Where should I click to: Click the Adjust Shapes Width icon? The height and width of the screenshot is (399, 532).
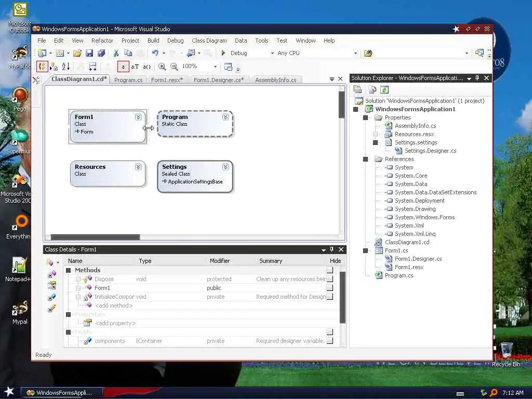pyautogui.click(x=92, y=66)
